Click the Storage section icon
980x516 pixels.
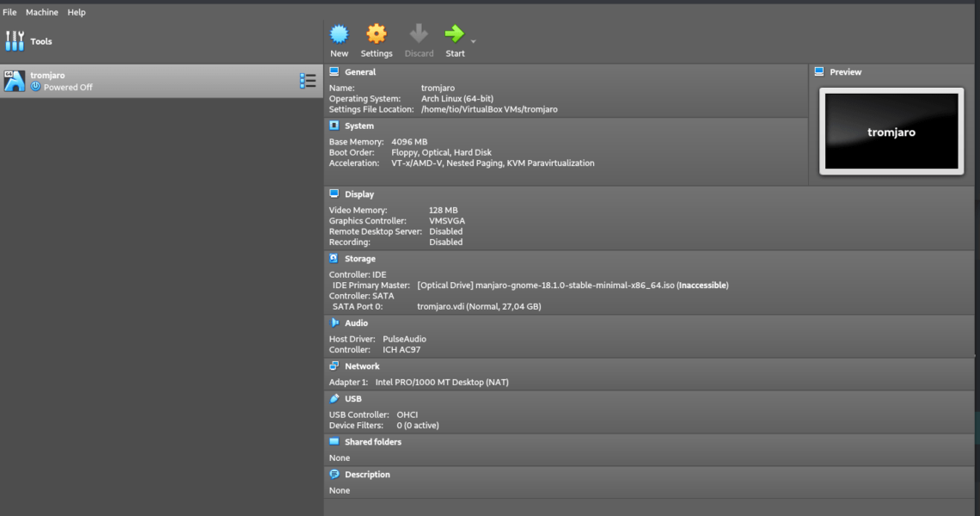[334, 258]
